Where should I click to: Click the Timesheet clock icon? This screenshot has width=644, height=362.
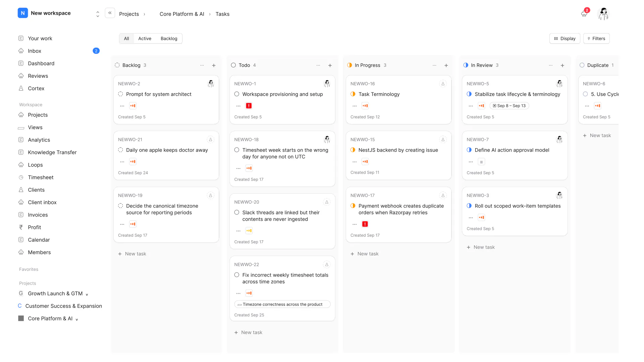coord(21,177)
